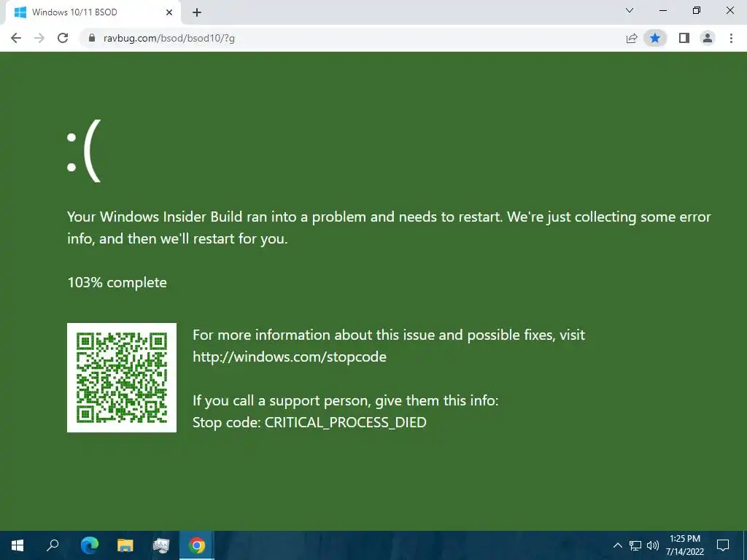Close the Windows 10/11 BSOD tab
This screenshot has width=747, height=560.
[x=169, y=12]
